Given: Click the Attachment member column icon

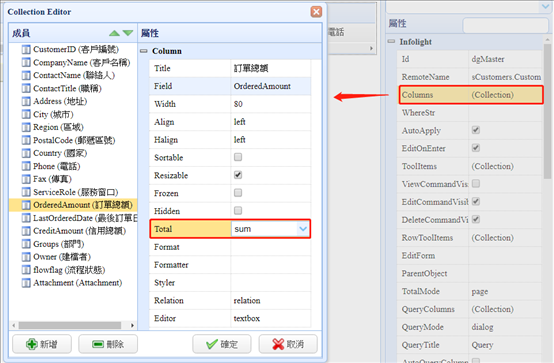Looking at the screenshot, I should pyautogui.click(x=26, y=283).
